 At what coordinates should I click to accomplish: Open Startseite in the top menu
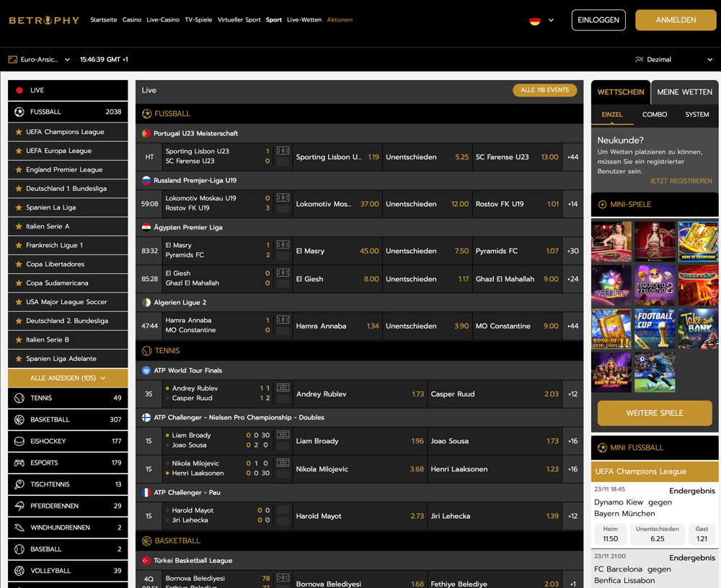pos(103,19)
